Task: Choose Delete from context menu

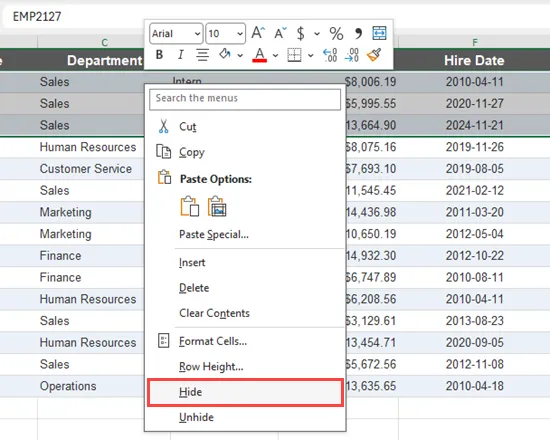Action: point(245,288)
